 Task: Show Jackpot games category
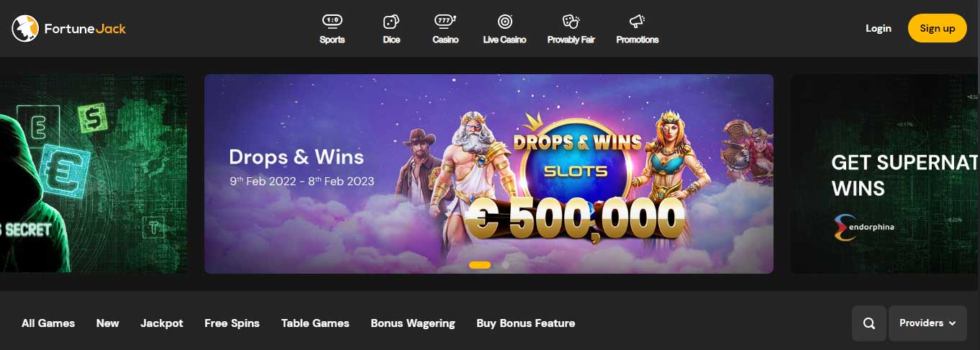(x=162, y=323)
